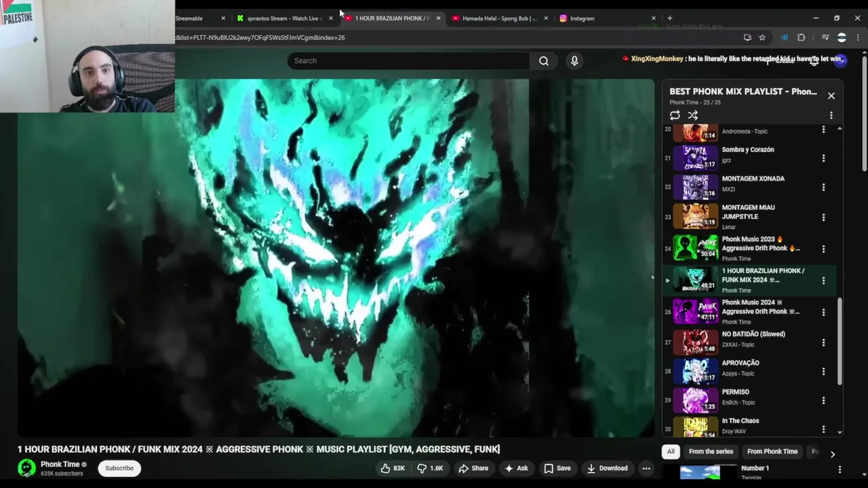Open the Number 1 suggested video thumbnail
868x488 pixels.
700,472
